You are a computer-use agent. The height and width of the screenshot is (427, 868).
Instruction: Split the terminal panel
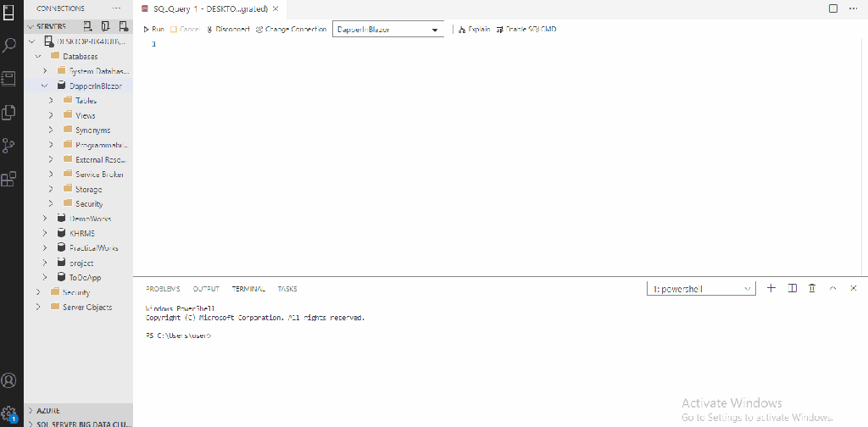point(793,288)
